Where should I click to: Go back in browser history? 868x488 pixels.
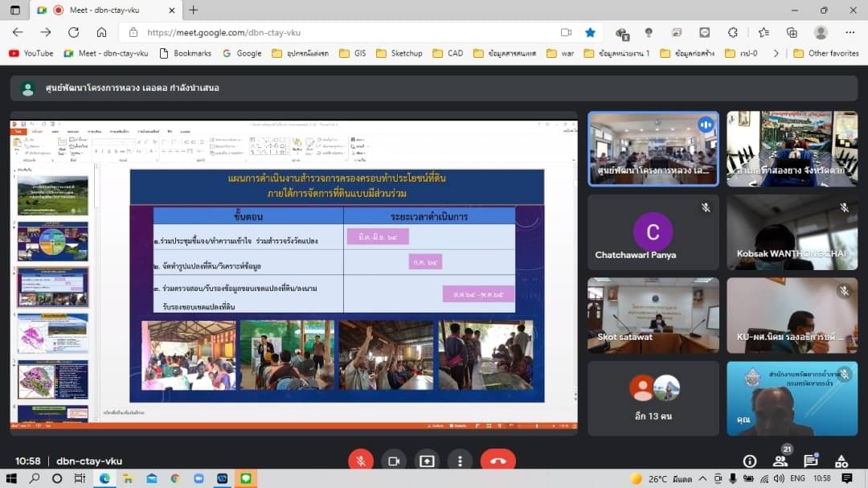[18, 32]
